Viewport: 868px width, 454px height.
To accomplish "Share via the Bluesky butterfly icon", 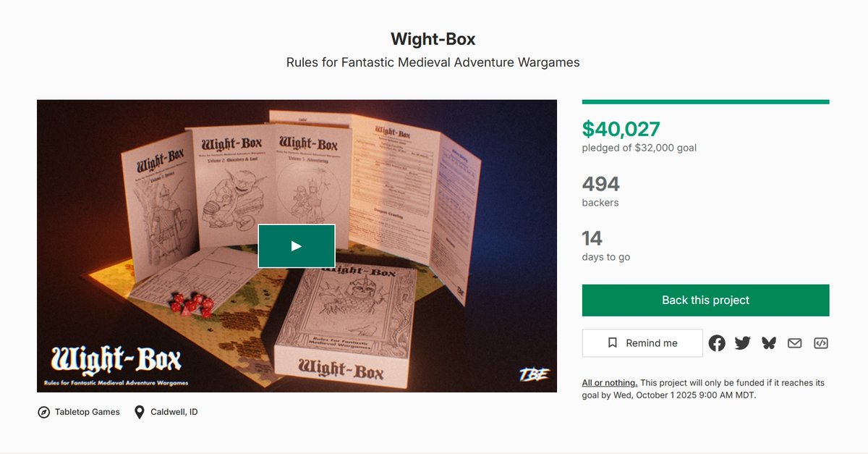I will coord(769,343).
